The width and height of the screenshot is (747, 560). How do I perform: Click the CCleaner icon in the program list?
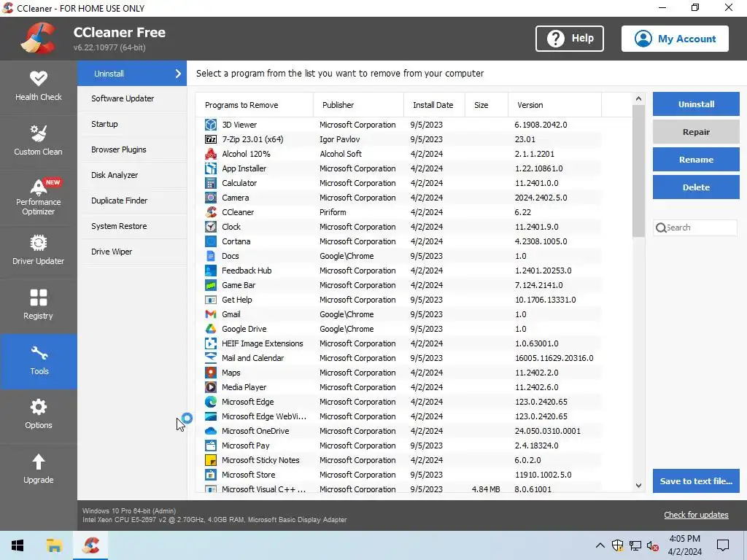click(x=211, y=212)
